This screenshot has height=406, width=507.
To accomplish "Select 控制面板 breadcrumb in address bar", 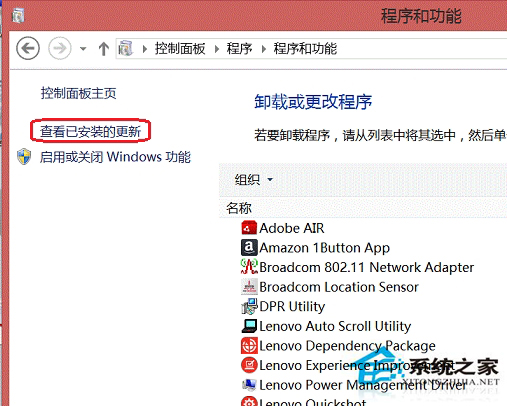I will click(180, 49).
